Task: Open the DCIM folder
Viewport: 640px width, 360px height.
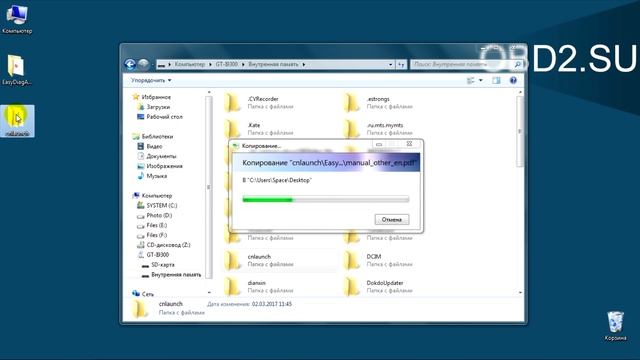Action: pos(378,260)
